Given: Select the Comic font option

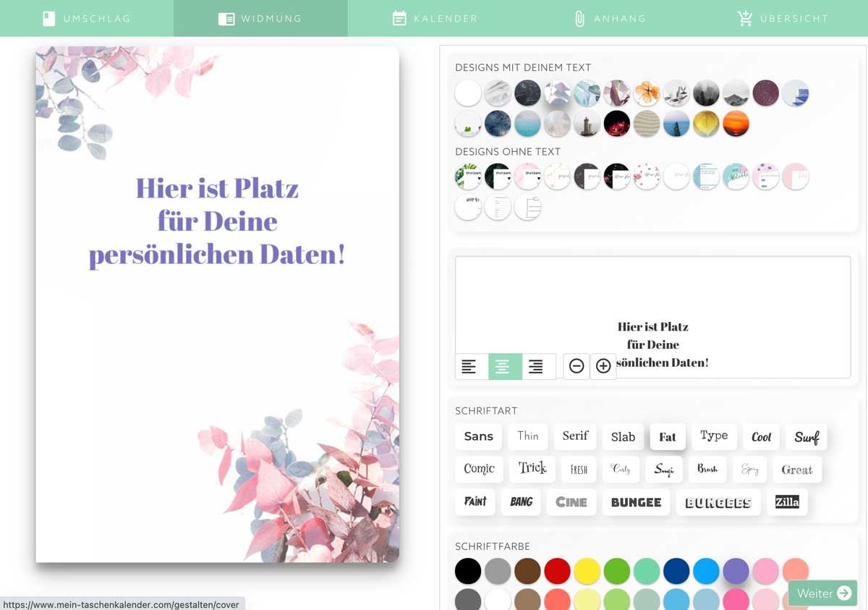Looking at the screenshot, I should [x=479, y=469].
